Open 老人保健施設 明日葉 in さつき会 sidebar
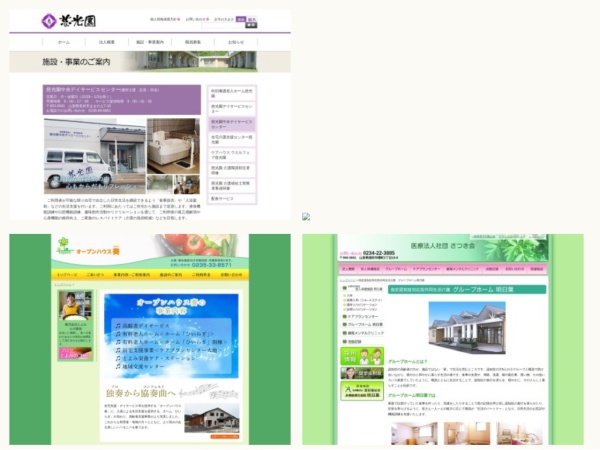This screenshot has height=450, width=600. tap(362, 289)
